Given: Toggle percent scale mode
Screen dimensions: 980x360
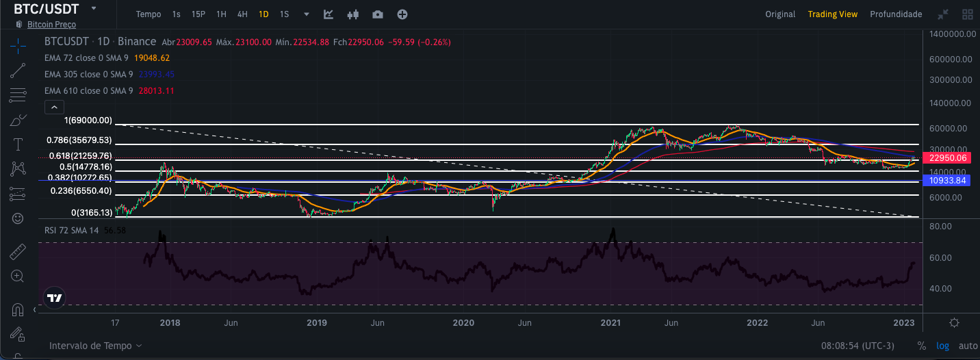Looking at the screenshot, I should (922, 346).
